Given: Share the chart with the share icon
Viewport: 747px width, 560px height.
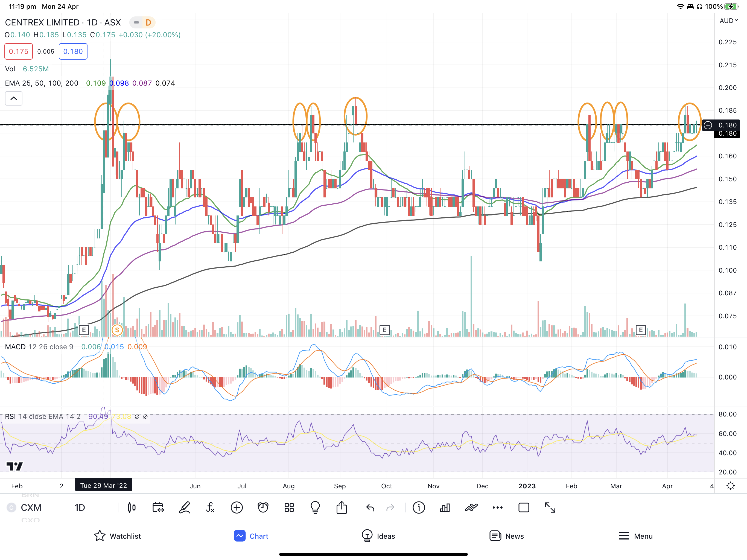Looking at the screenshot, I should click(x=342, y=507).
